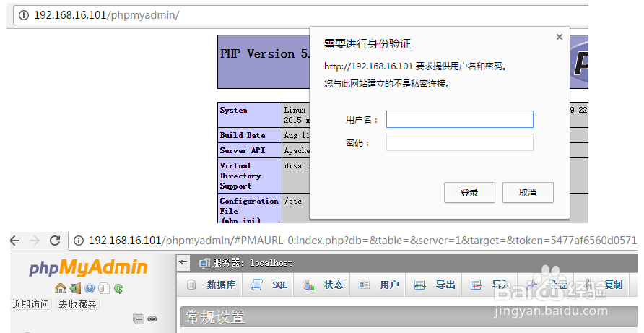Click the 登录 login button
The width and height of the screenshot is (644, 333).
(x=469, y=192)
